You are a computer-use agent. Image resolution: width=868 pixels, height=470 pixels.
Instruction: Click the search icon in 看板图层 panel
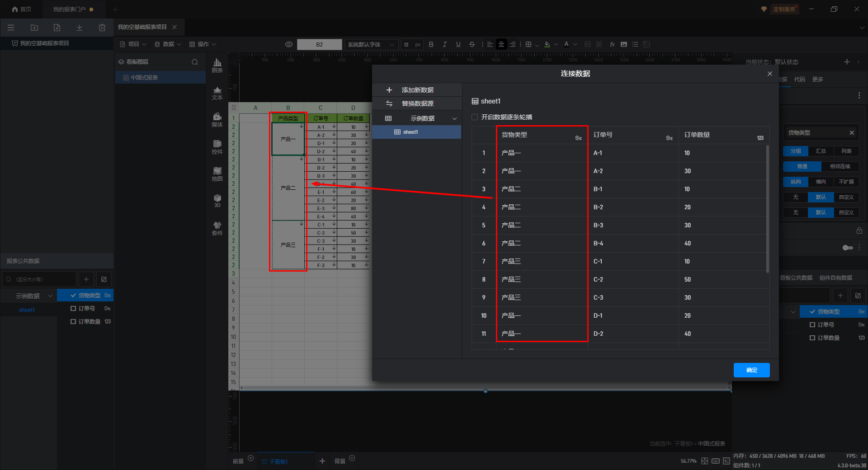click(195, 62)
